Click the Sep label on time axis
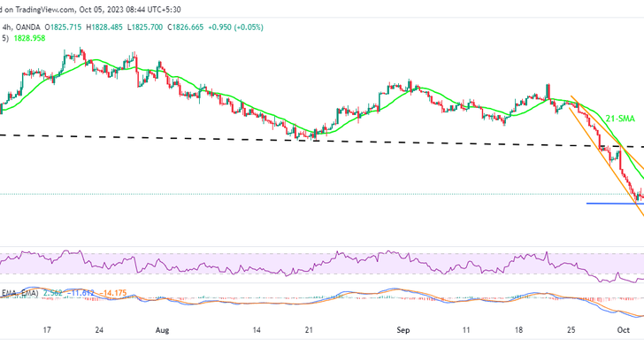 click(403, 330)
